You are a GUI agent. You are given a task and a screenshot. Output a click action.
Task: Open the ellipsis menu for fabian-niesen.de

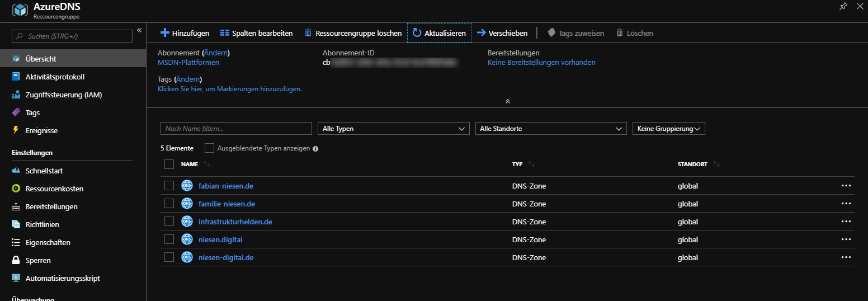click(846, 186)
